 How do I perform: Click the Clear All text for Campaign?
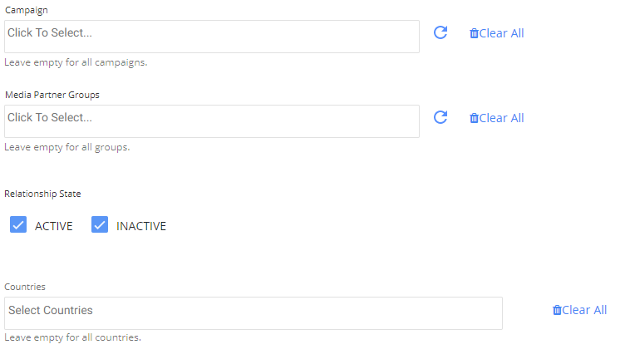502,33
